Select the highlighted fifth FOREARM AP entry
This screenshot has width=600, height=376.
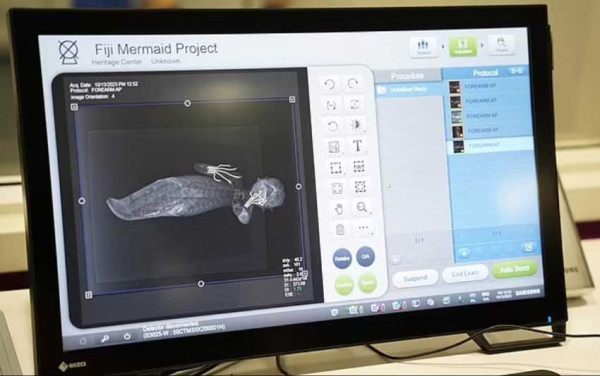492,145
